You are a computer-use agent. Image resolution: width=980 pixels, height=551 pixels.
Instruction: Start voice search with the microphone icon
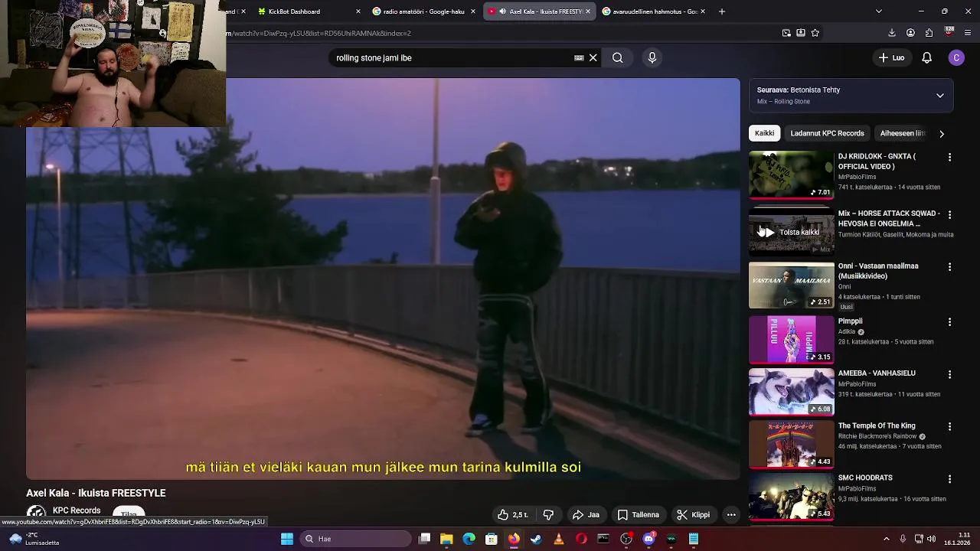pyautogui.click(x=652, y=57)
